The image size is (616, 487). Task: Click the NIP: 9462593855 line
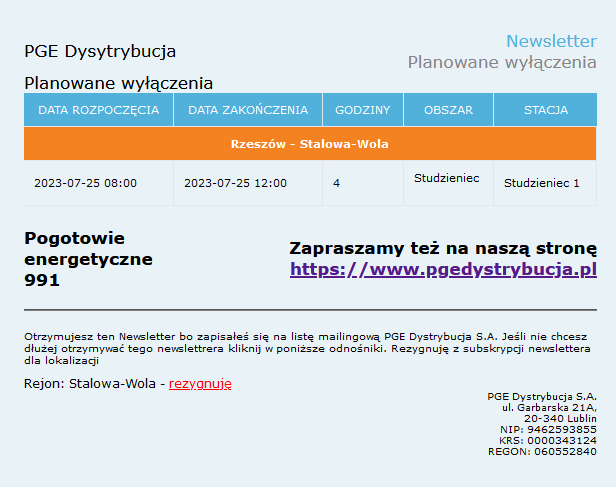click(548, 429)
